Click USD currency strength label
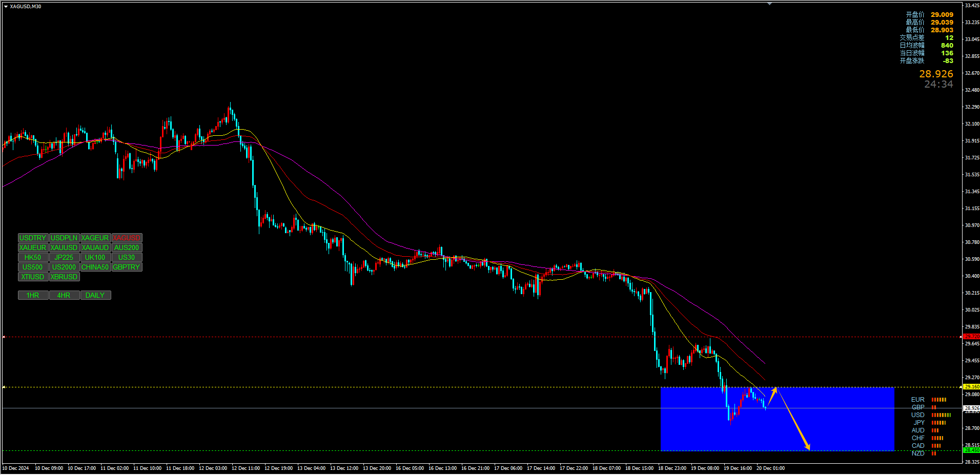The height and width of the screenshot is (475, 980). click(x=918, y=415)
